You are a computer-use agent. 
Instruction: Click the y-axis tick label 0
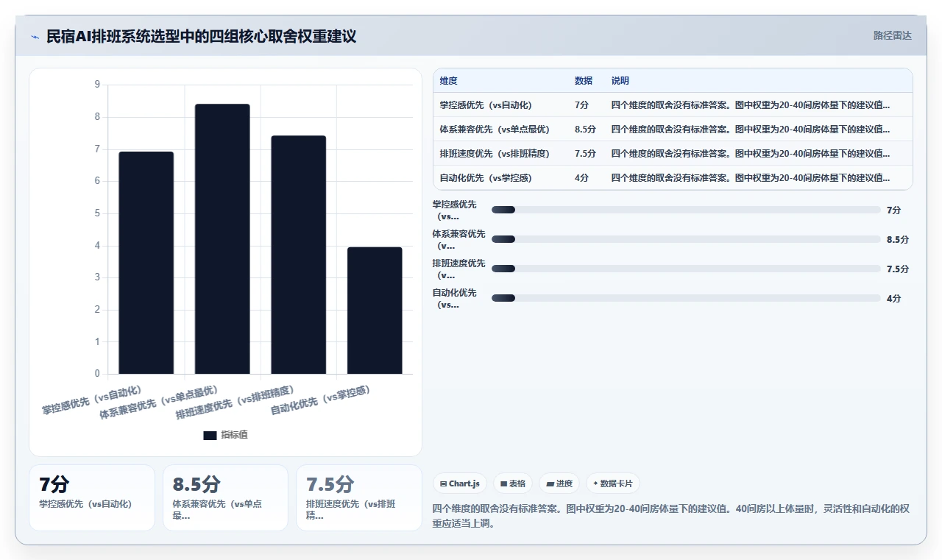point(97,374)
